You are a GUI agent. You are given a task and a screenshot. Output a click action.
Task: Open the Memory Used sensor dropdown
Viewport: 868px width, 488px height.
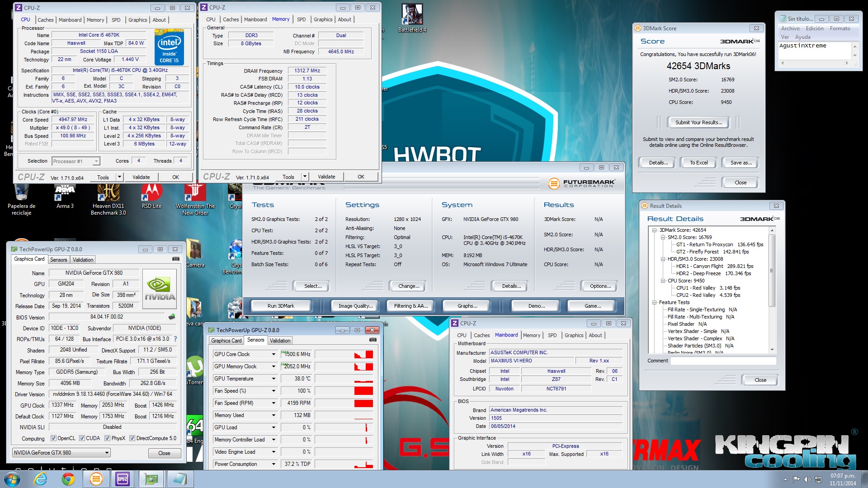click(x=274, y=415)
